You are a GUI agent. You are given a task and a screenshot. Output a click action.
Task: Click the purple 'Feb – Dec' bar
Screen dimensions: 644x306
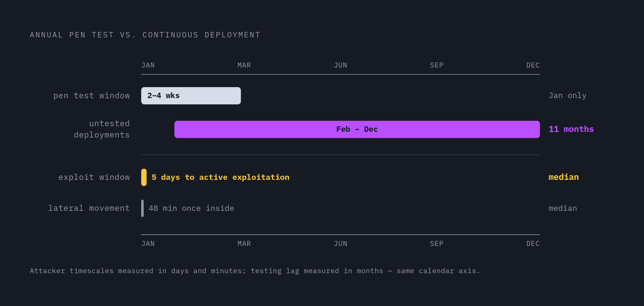[x=357, y=129]
